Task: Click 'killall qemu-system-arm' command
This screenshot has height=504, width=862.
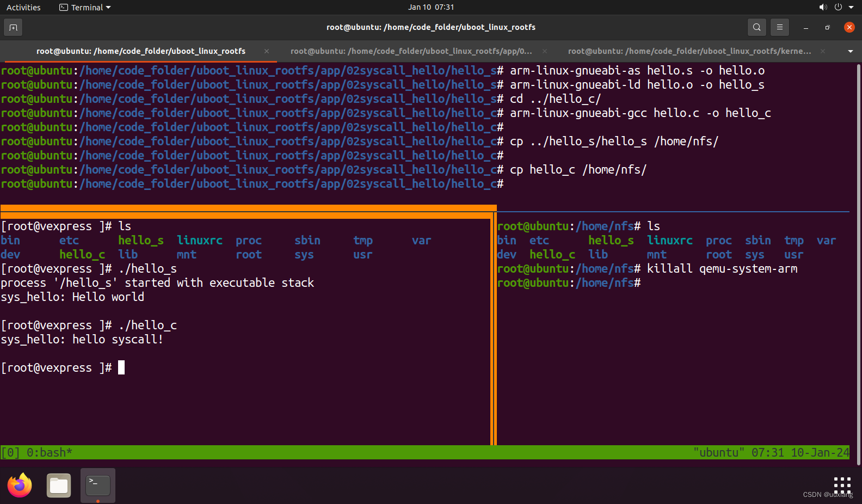Action: pyautogui.click(x=722, y=269)
